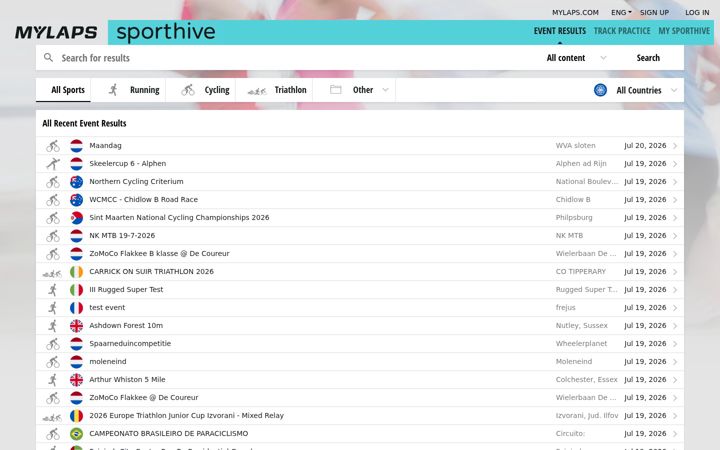The width and height of the screenshot is (720, 450).
Task: Click the skating icon on Skeelercup 6 row
Action: click(53, 164)
